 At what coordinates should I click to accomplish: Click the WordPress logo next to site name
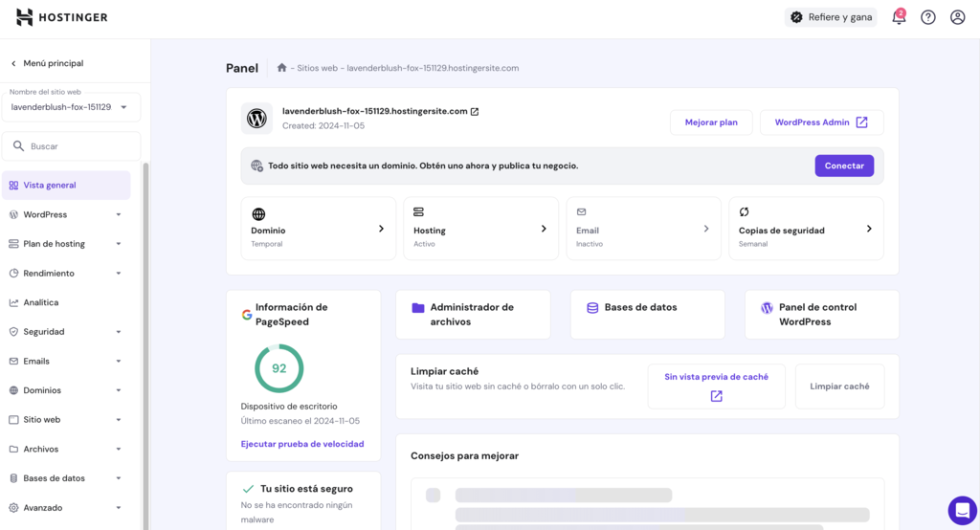click(x=256, y=119)
